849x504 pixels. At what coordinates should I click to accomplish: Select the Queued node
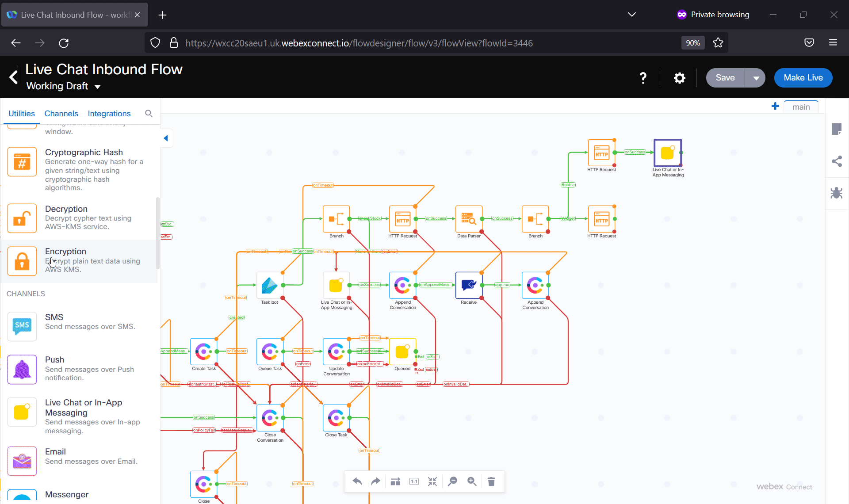click(x=402, y=352)
